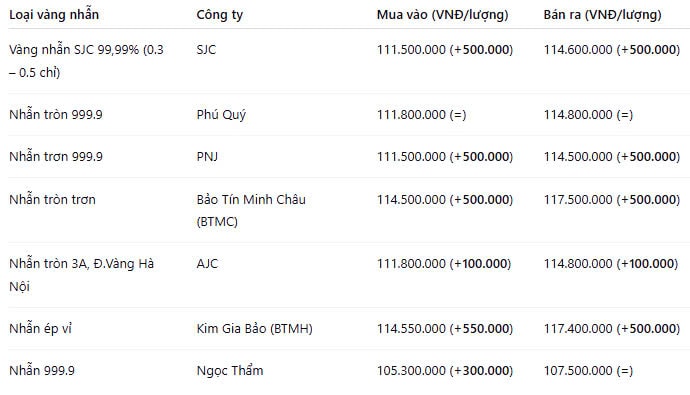Select the SJC company cell
The height and width of the screenshot is (395, 690).
pos(206,50)
